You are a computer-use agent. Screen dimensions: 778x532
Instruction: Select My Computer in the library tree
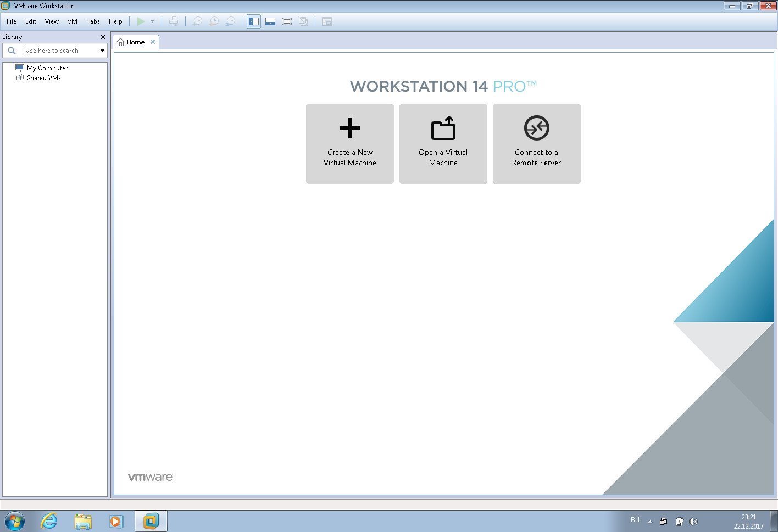pos(47,68)
